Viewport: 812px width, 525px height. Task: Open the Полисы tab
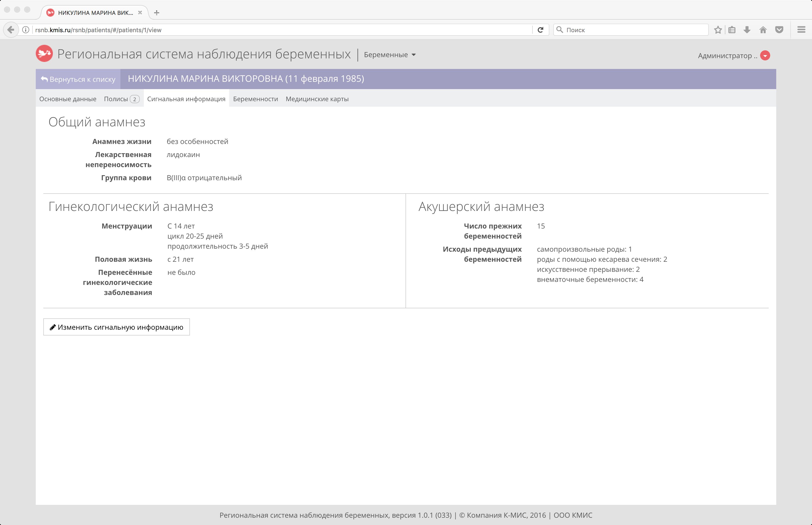coord(121,99)
